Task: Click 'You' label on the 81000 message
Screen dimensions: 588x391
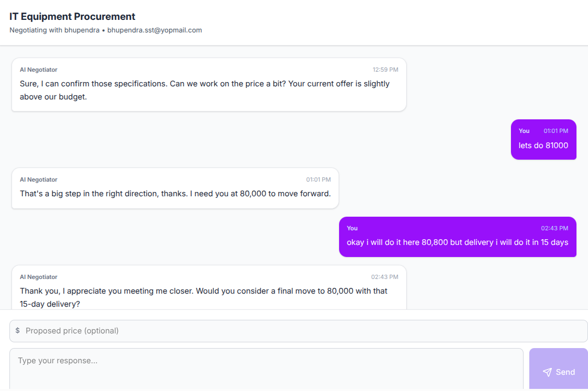Action: tap(524, 131)
